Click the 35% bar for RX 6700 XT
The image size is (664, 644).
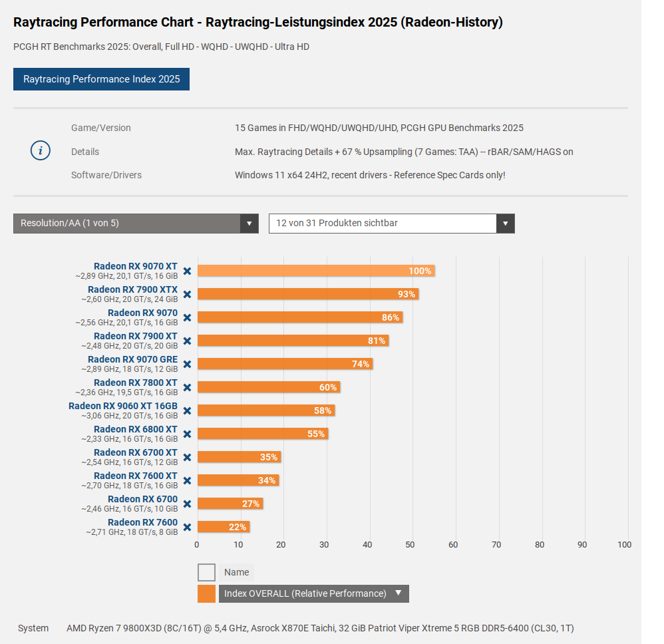point(240,457)
